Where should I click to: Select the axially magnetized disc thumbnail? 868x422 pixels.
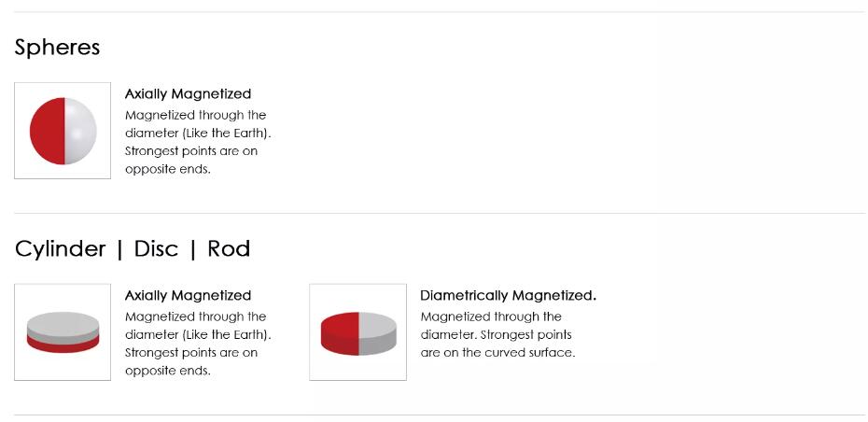(63, 332)
